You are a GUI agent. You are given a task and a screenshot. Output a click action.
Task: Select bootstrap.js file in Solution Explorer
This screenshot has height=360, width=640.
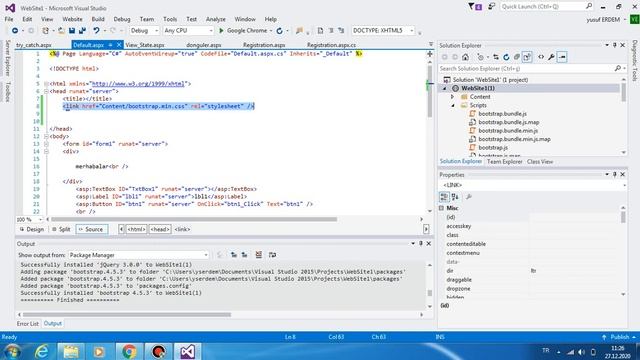click(493, 148)
